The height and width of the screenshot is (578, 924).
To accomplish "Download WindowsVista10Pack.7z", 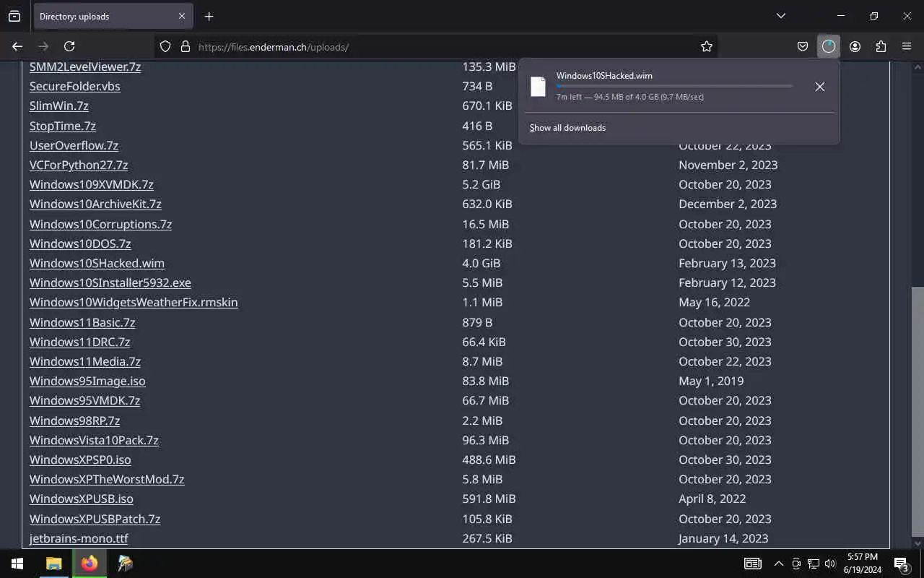I will (x=94, y=440).
